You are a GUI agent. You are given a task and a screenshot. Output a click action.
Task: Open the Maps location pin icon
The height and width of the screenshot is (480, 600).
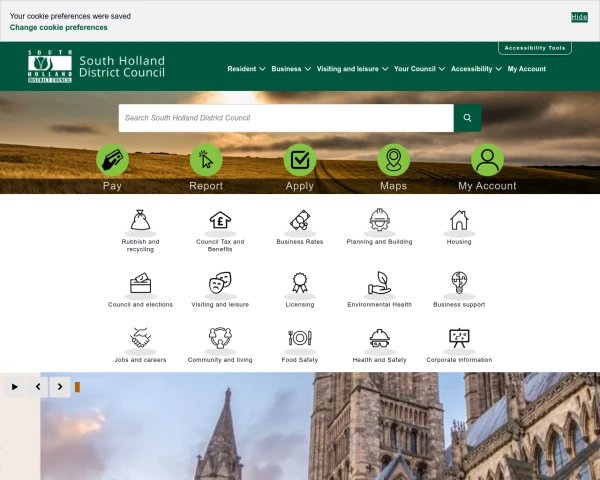coord(393,160)
